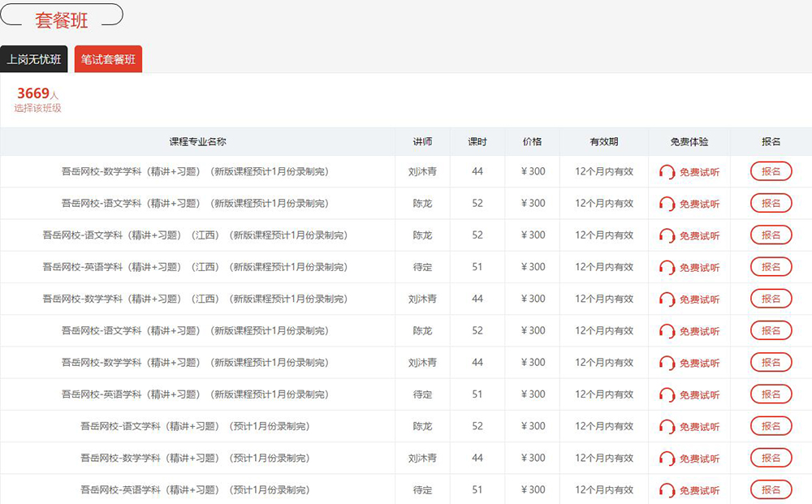Click the 免费体验 column header
Viewport: 812px width, 504px height.
tap(689, 142)
